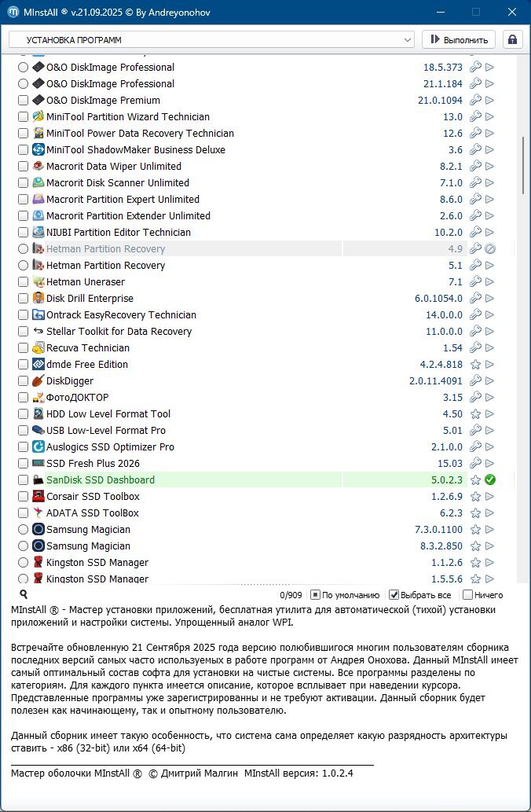Select the Samsung Magician 8.3.2.850 radio button
This screenshot has height=812, width=531.
(x=23, y=546)
